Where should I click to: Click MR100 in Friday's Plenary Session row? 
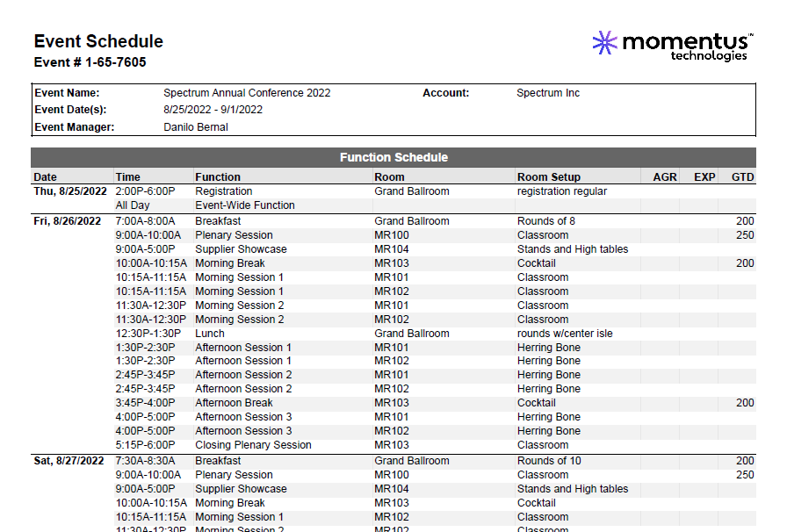pos(392,235)
